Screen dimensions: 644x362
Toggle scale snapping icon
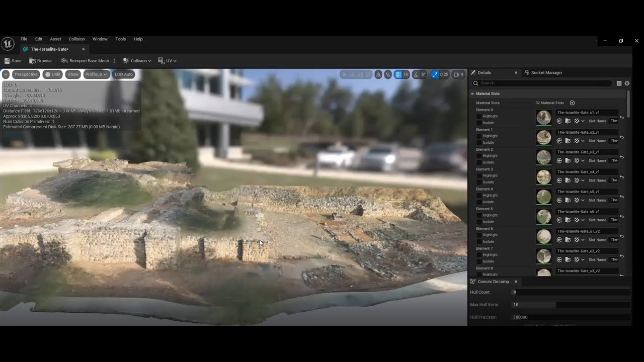click(x=435, y=74)
